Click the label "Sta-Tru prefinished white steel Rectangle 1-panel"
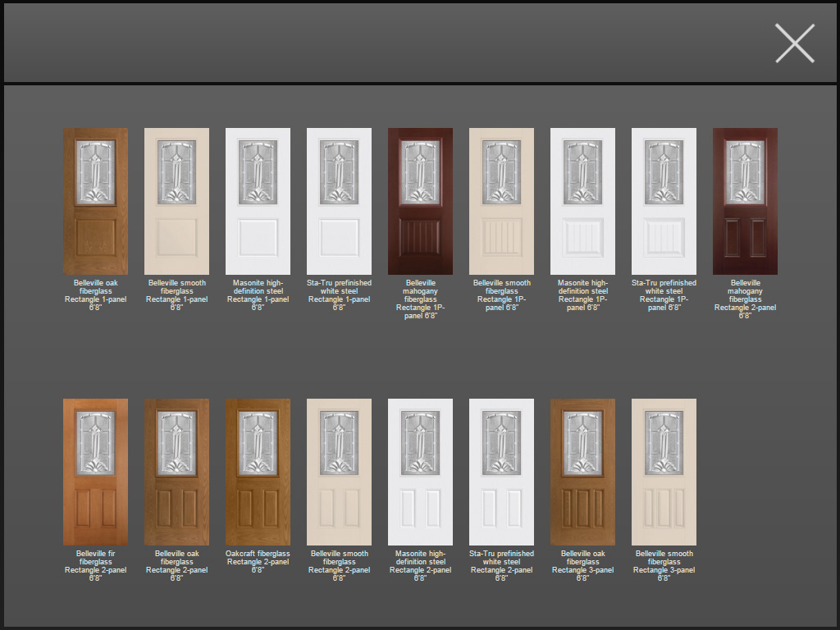The width and height of the screenshot is (840, 630). point(339,295)
